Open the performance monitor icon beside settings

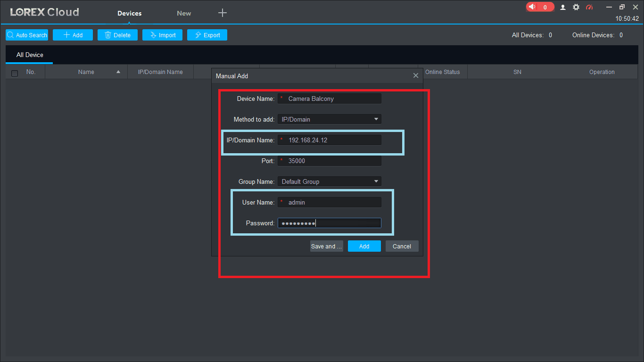[589, 7]
